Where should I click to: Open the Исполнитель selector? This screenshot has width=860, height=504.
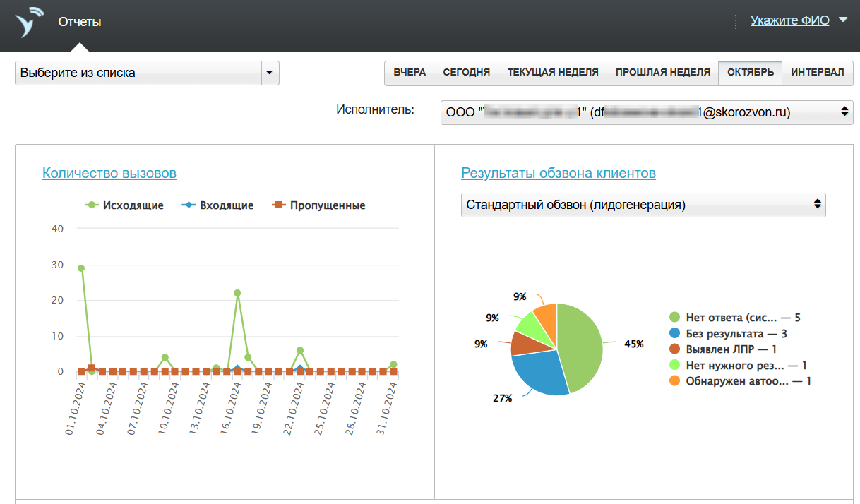[647, 112]
